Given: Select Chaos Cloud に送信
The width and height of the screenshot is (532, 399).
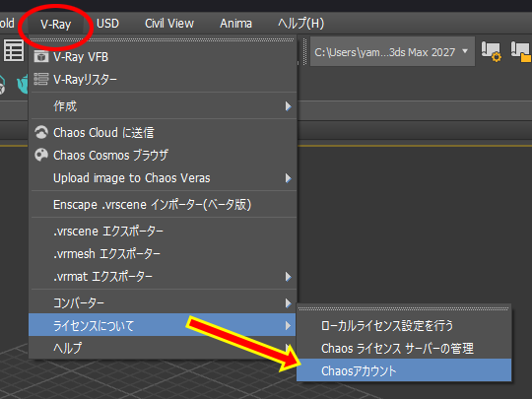Looking at the screenshot, I should (163, 133).
